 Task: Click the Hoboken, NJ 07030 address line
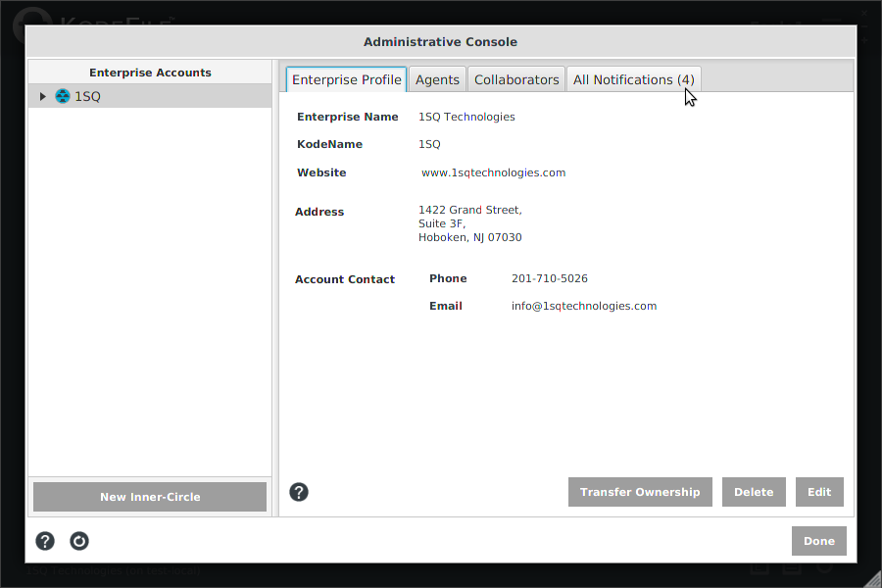coord(470,237)
